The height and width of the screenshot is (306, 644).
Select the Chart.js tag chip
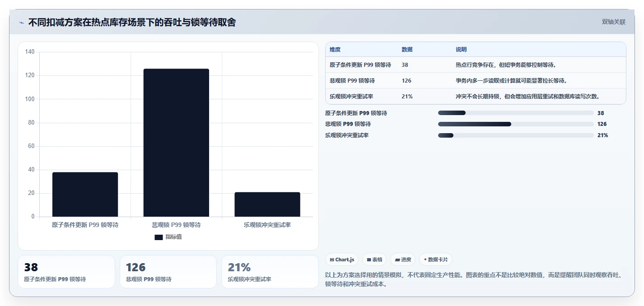(342, 260)
